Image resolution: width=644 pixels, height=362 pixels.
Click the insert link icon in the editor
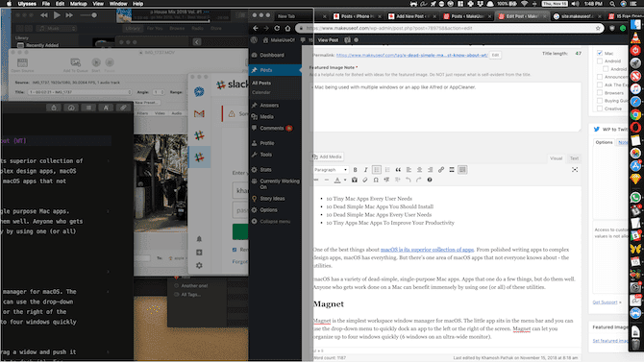pyautogui.click(x=440, y=170)
